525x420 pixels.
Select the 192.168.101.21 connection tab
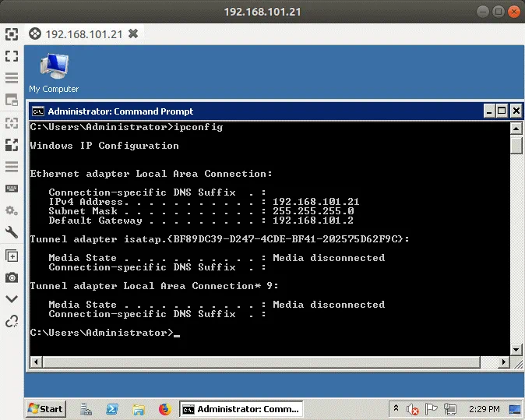(83, 34)
